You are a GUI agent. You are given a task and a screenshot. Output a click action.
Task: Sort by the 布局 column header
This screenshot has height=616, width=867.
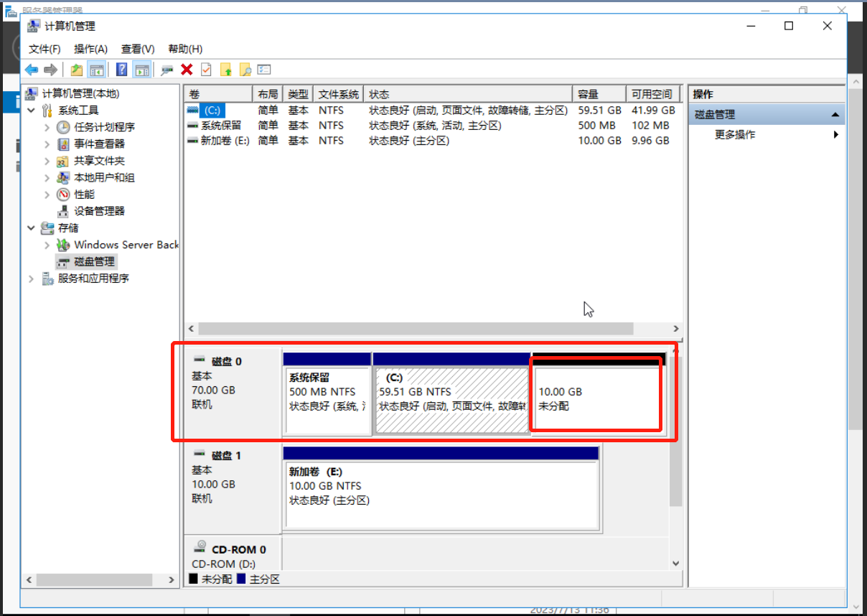(268, 94)
